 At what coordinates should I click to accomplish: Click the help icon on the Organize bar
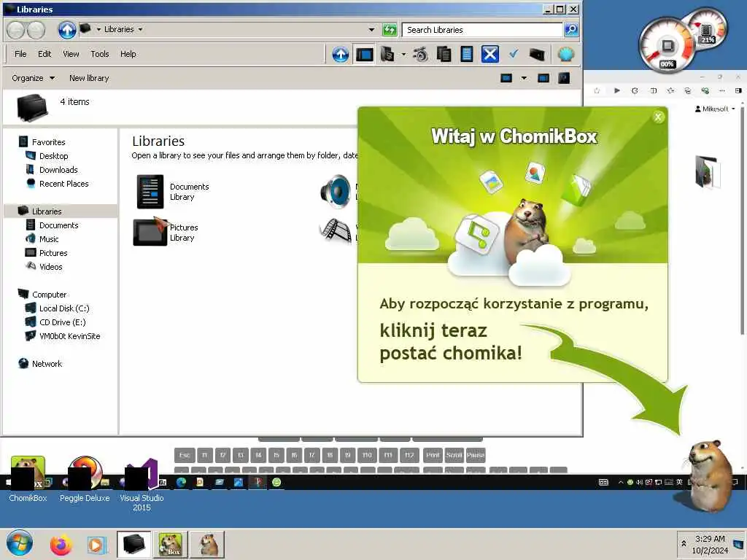564,78
